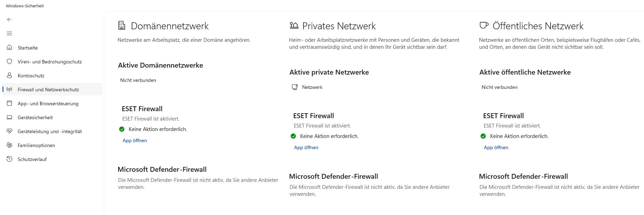Click the Viren- und Bedrohungsschutz shield icon
644x215 pixels.
pyautogui.click(x=9, y=61)
